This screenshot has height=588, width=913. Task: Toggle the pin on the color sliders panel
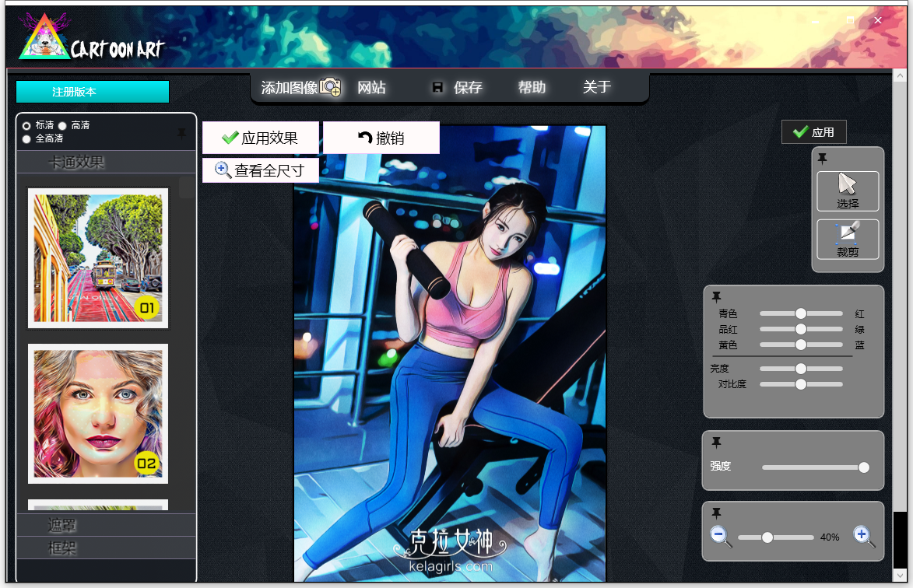point(716,296)
